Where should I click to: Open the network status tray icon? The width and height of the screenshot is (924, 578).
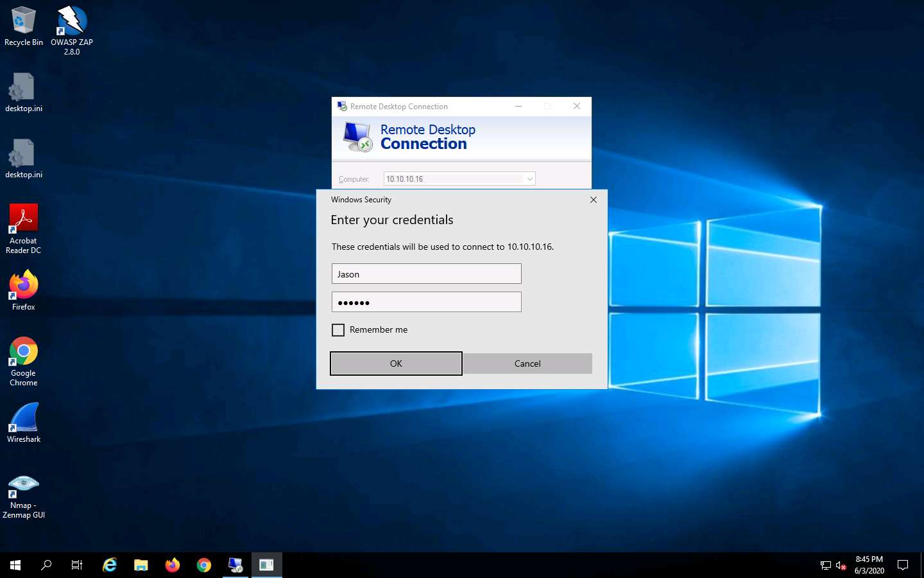click(826, 565)
